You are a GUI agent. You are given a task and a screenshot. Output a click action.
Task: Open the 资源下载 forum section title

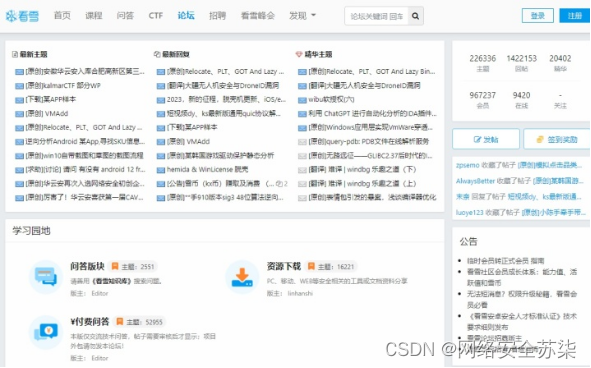(283, 266)
